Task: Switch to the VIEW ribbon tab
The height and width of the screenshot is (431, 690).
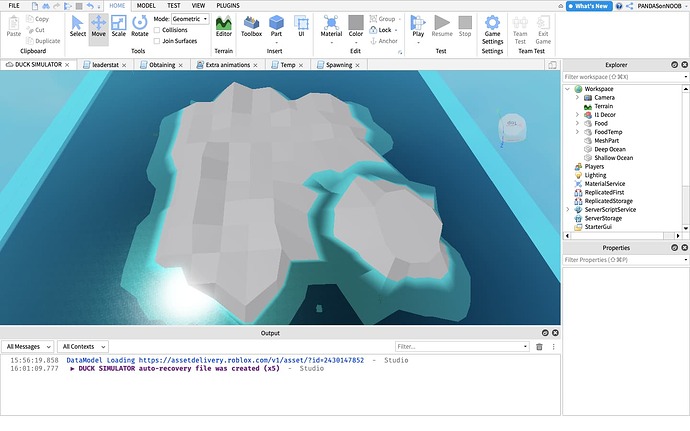Action: tap(198, 6)
